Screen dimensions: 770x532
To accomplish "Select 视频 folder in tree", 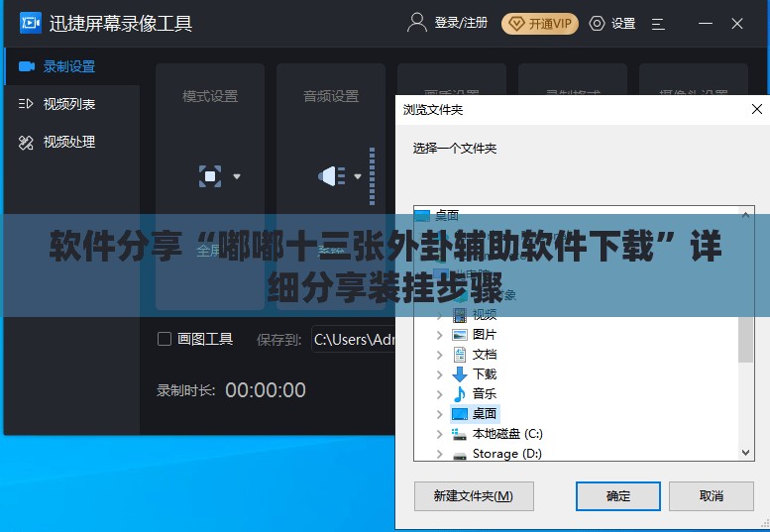I will (485, 314).
